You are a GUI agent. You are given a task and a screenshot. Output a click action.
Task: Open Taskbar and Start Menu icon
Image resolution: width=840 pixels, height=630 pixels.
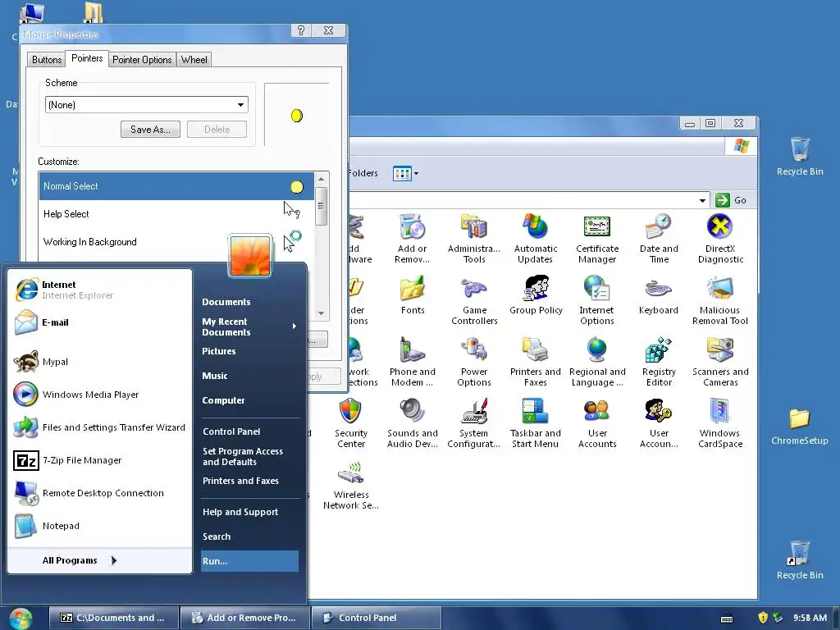[x=535, y=423]
